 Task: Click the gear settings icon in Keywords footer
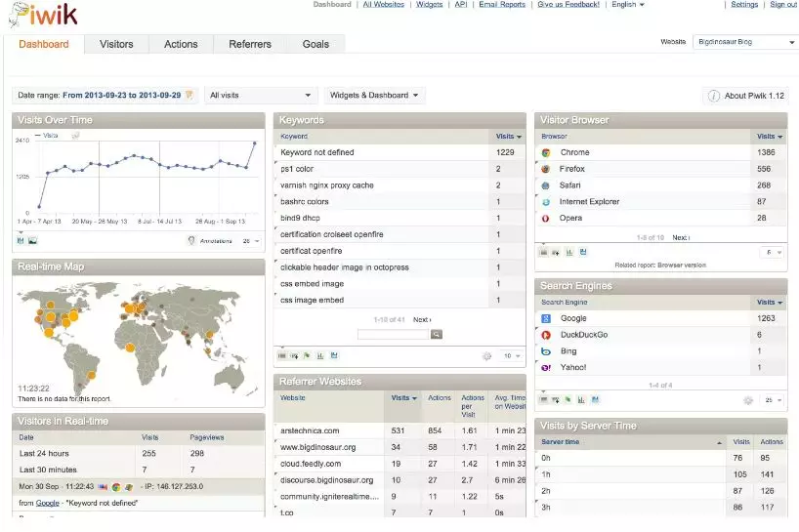486,356
